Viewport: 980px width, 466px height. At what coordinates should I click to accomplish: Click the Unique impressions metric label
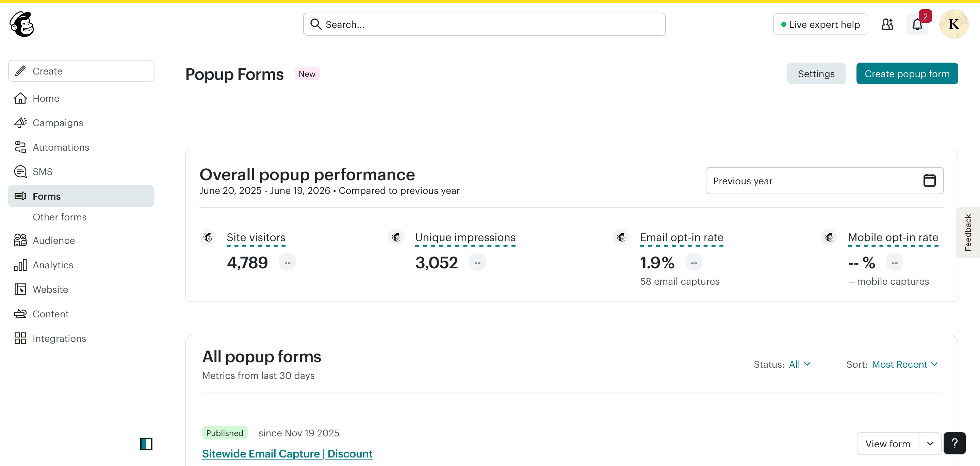pos(465,237)
